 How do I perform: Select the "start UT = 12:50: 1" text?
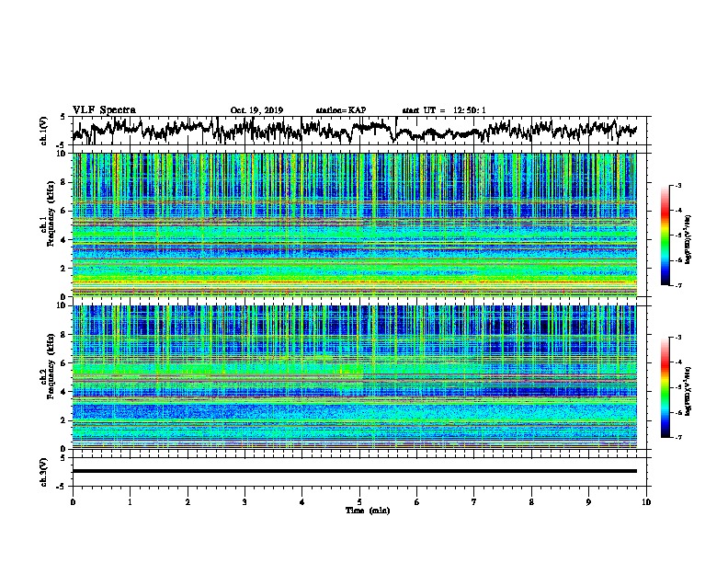(x=444, y=110)
